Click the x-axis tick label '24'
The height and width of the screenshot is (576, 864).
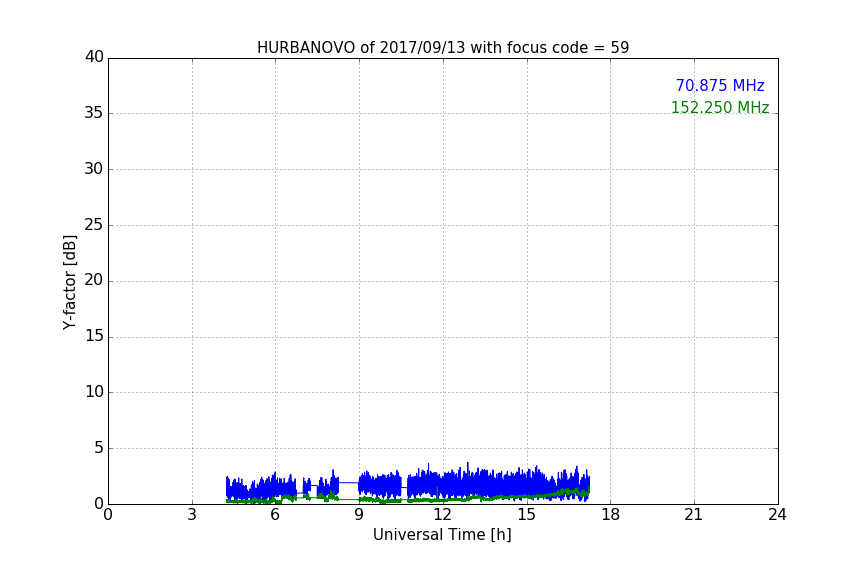pyautogui.click(x=777, y=515)
